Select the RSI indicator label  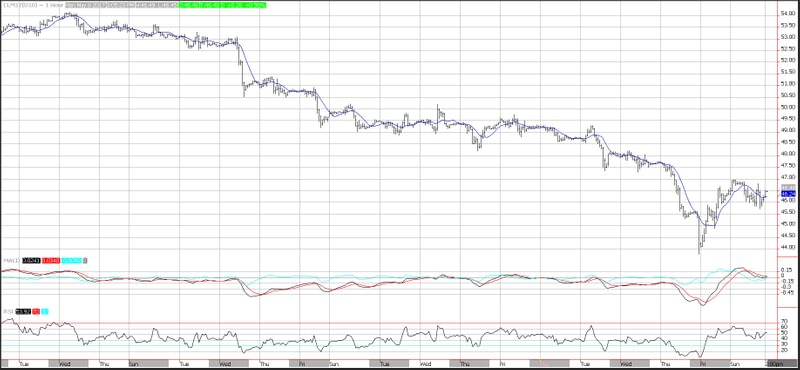tap(9, 311)
